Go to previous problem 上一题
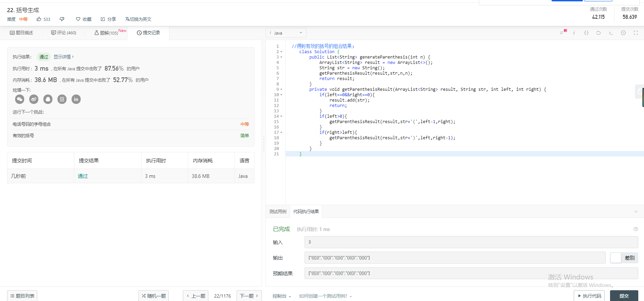Viewport: 644px width, 301px height. (x=196, y=296)
